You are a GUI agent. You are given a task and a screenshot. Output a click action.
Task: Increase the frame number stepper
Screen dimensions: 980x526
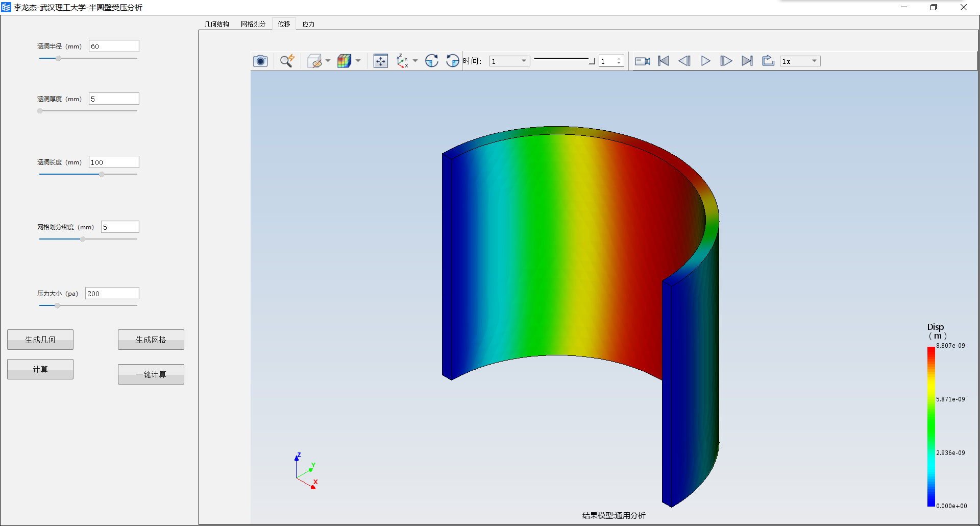click(619, 59)
